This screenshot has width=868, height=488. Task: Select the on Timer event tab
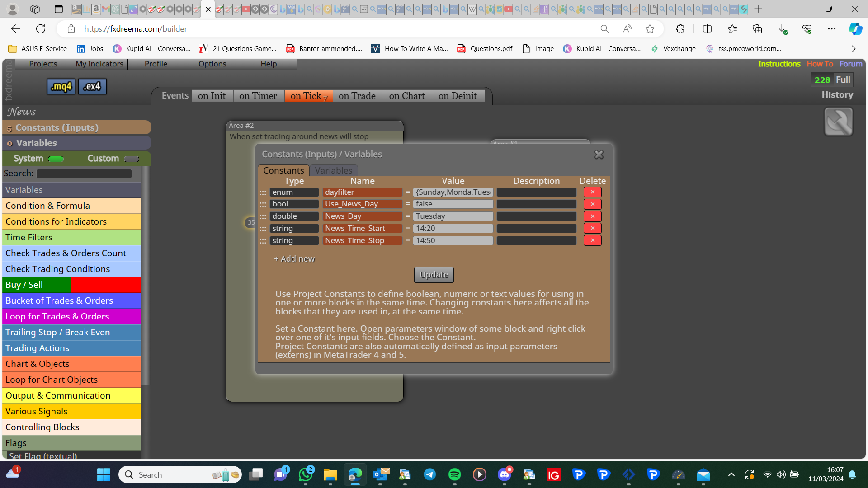pyautogui.click(x=258, y=96)
